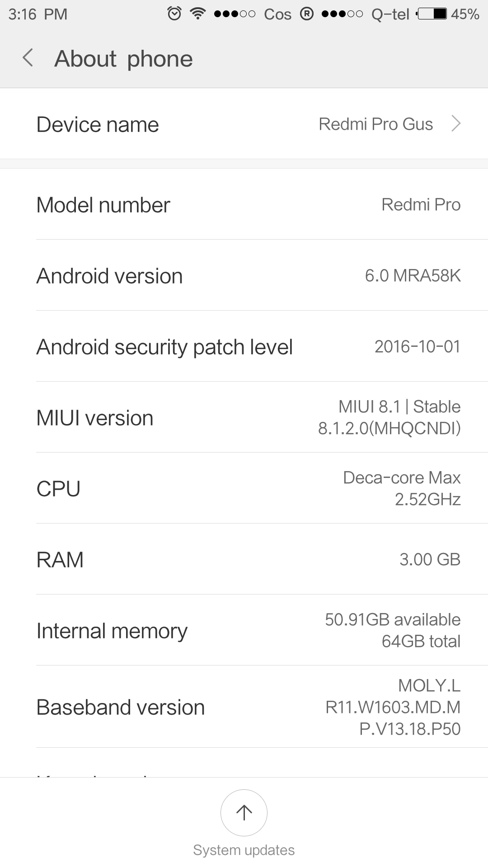Viewport: 488px width, 868px height.
Task: Tap the roaming R status icon
Action: (307, 14)
